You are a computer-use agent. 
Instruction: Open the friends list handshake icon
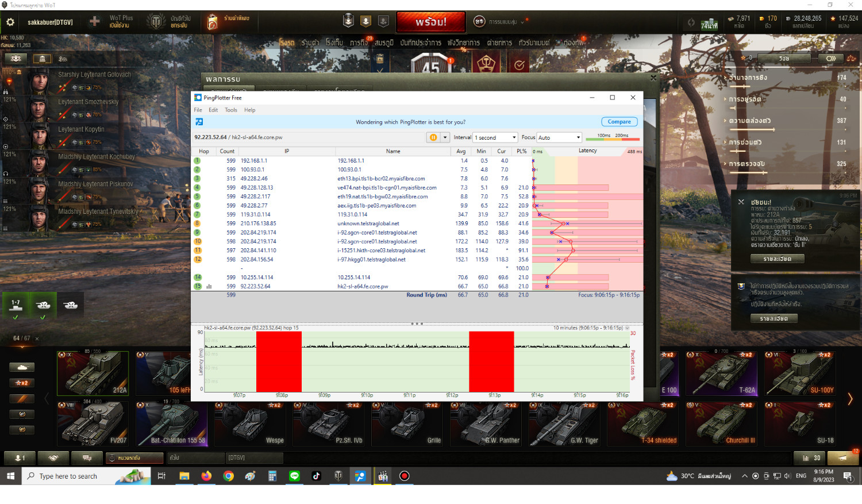53,458
